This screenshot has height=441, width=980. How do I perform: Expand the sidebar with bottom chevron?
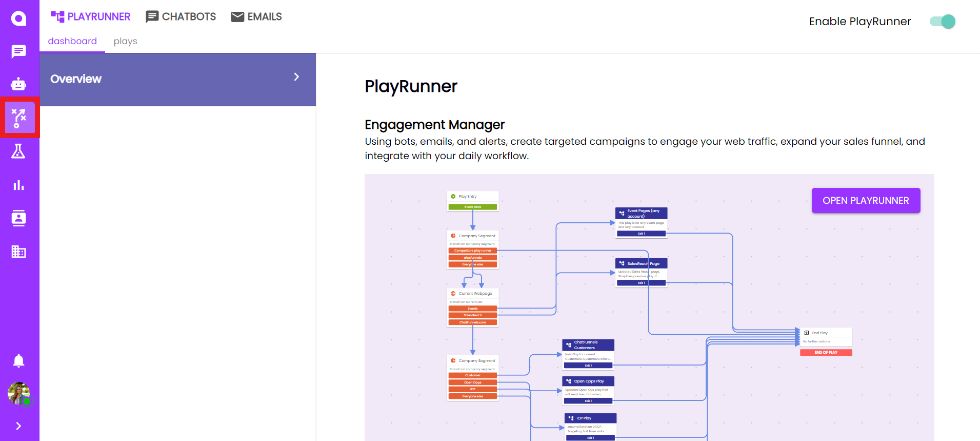19,426
